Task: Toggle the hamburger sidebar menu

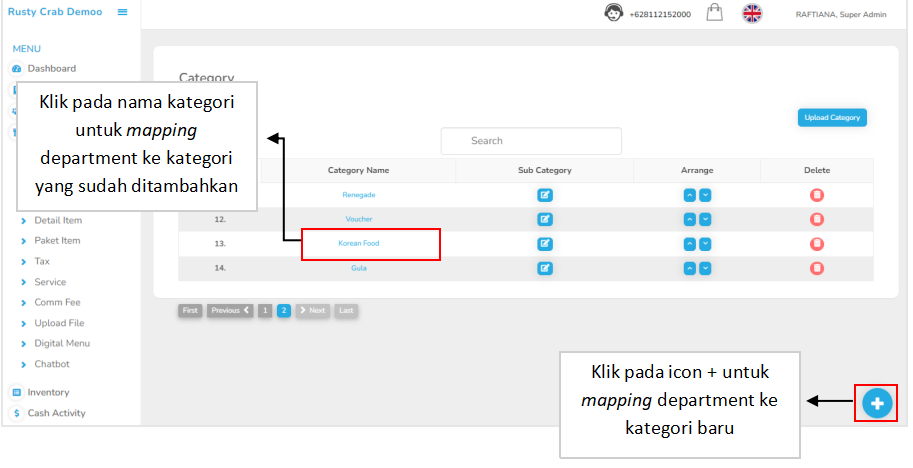Action: pyautogui.click(x=123, y=12)
